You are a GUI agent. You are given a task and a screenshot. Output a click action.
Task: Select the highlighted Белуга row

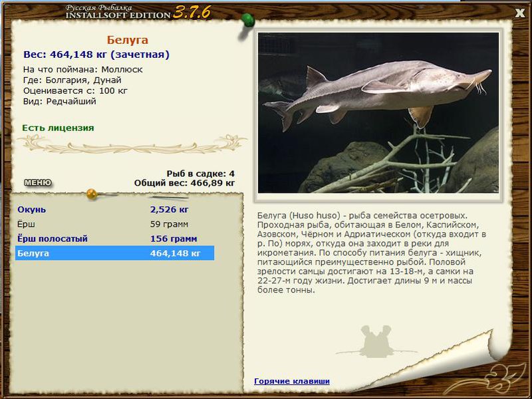point(114,253)
